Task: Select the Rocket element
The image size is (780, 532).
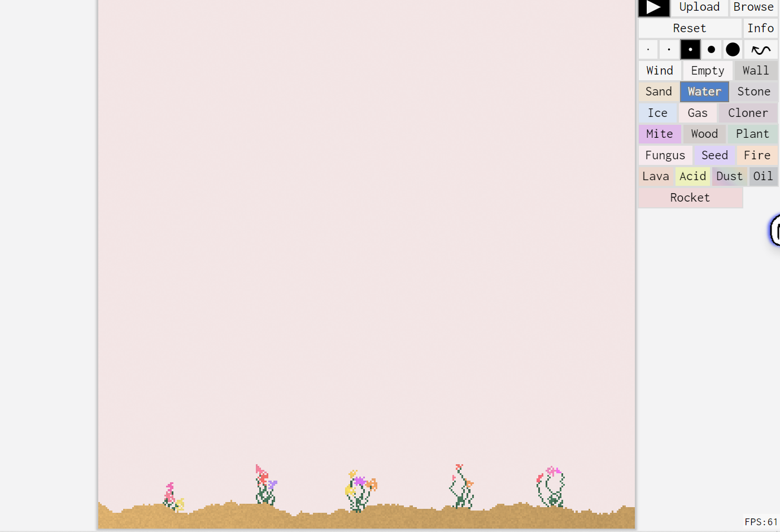Action: (690, 198)
